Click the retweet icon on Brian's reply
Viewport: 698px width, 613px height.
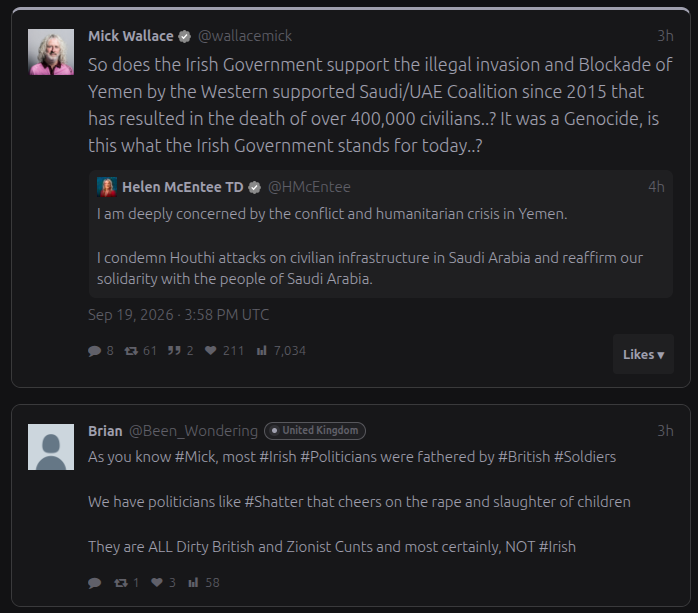[121, 583]
